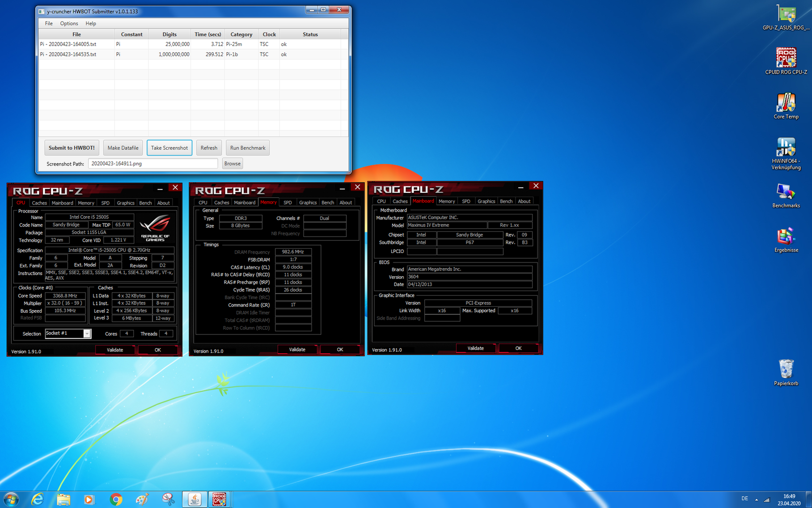This screenshot has height=508, width=812.
Task: Open About tab in the first CPU-Z window
Action: tap(164, 203)
